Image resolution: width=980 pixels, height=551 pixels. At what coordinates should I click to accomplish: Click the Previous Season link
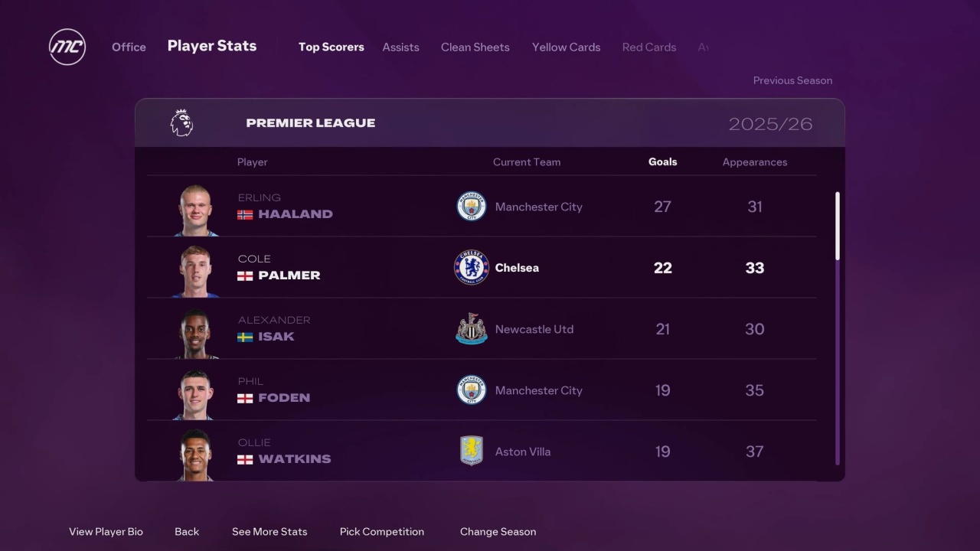pos(792,80)
